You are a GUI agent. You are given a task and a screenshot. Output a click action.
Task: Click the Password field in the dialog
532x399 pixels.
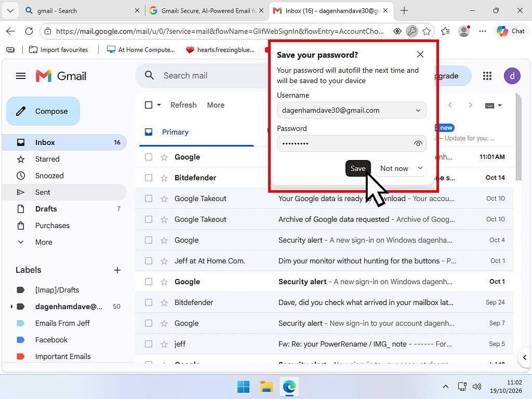[x=352, y=143]
